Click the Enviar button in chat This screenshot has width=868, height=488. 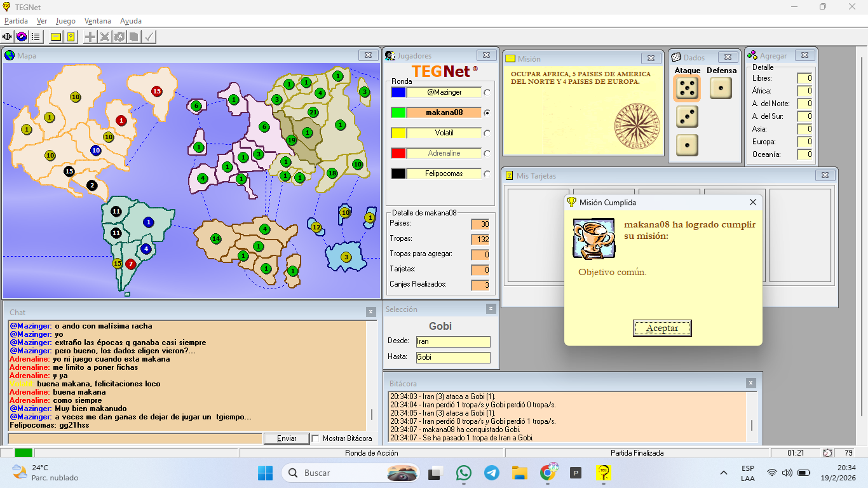pos(287,438)
